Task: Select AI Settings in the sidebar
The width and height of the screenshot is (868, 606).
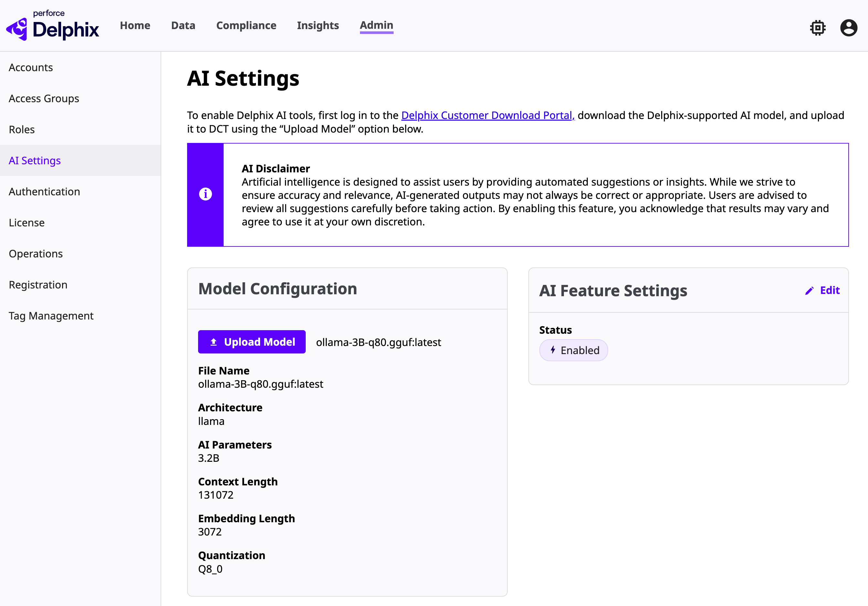Action: pyautogui.click(x=80, y=160)
